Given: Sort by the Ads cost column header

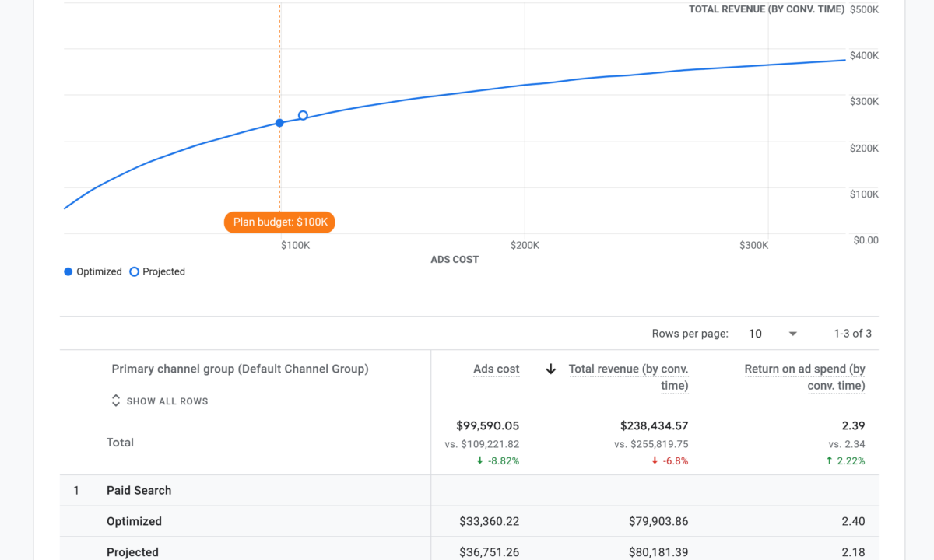Looking at the screenshot, I should [496, 369].
